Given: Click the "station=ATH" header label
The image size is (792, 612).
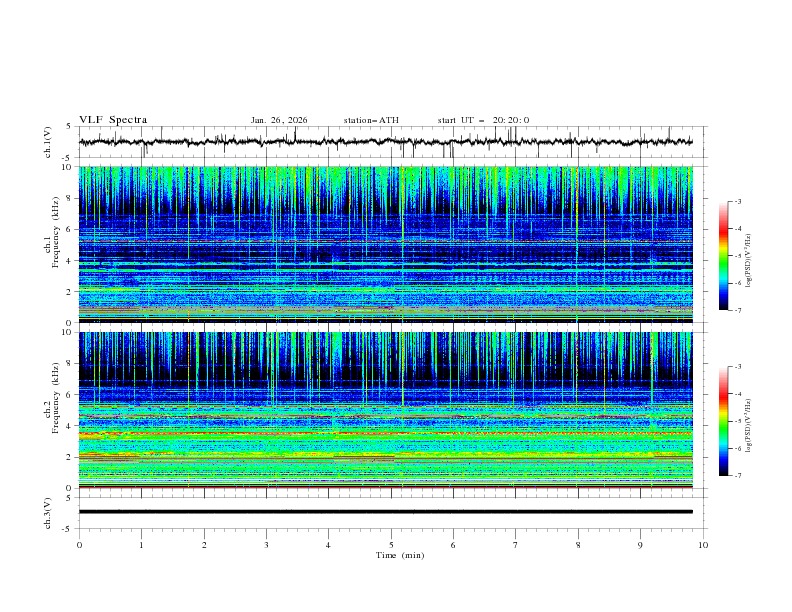Looking at the screenshot, I should [x=371, y=120].
